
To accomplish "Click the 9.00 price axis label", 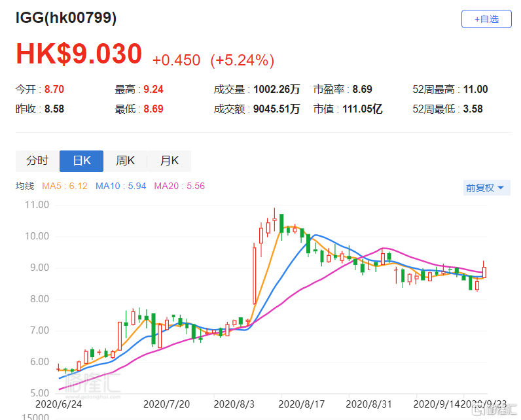I will (39, 268).
